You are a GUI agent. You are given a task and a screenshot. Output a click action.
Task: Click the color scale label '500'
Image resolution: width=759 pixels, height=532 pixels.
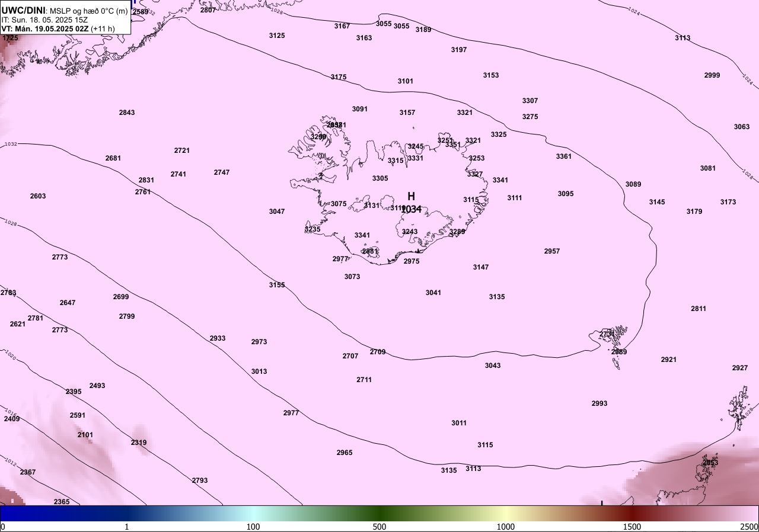click(x=379, y=527)
